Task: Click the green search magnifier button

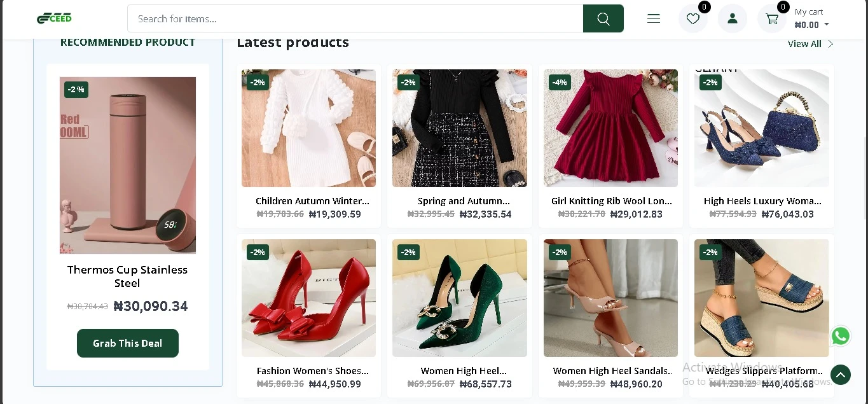Action: coord(603,18)
